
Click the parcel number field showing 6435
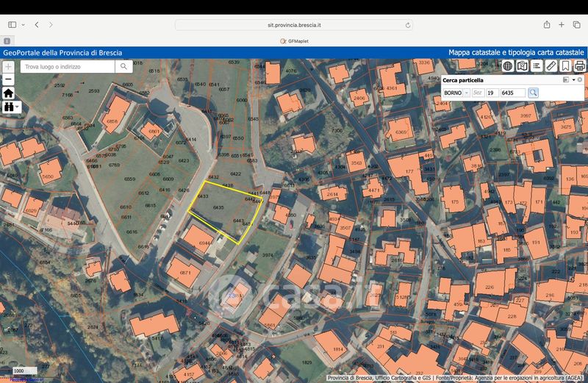[x=512, y=93]
